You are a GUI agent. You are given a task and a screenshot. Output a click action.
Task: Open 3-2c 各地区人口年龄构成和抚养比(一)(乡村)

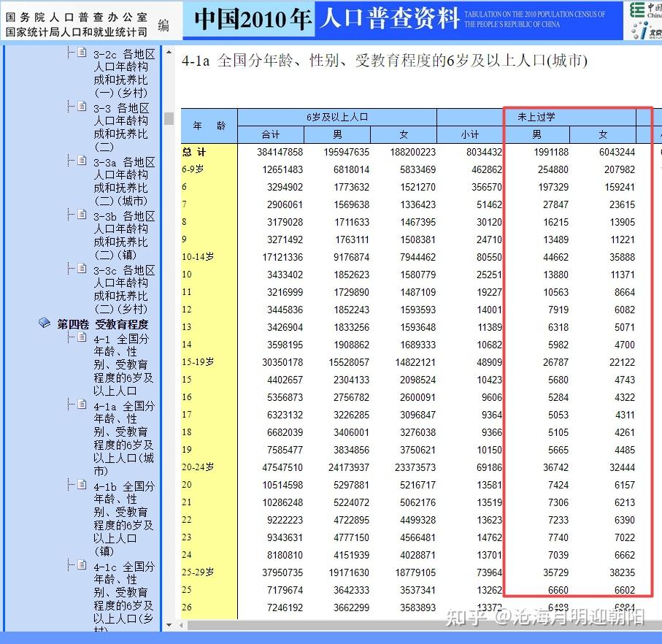(x=124, y=74)
